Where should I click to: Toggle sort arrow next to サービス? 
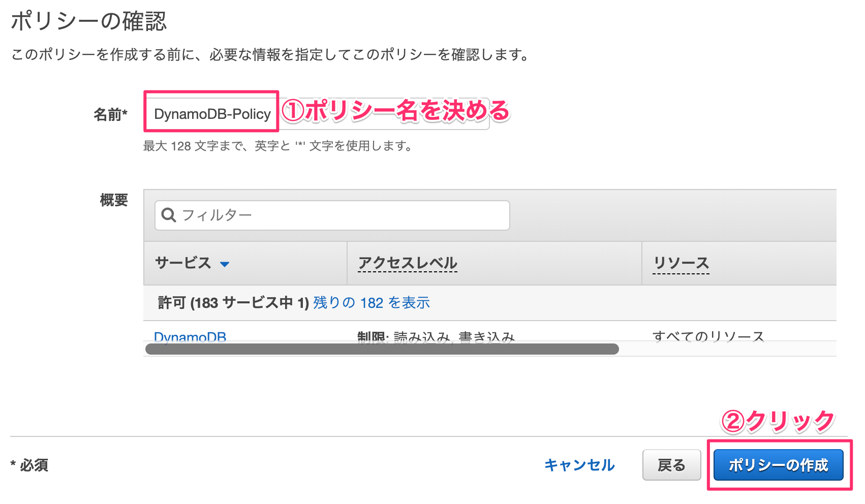click(225, 264)
